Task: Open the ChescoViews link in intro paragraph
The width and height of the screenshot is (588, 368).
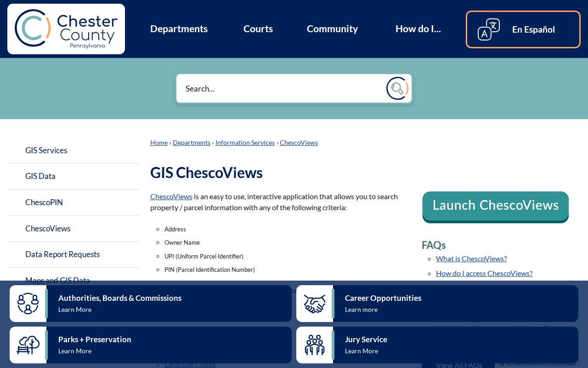Action: click(171, 196)
